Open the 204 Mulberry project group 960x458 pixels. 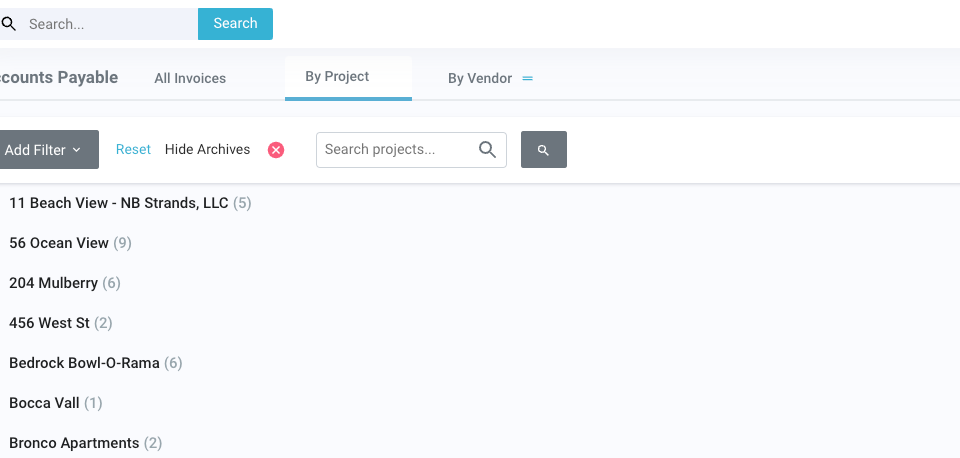click(x=54, y=283)
